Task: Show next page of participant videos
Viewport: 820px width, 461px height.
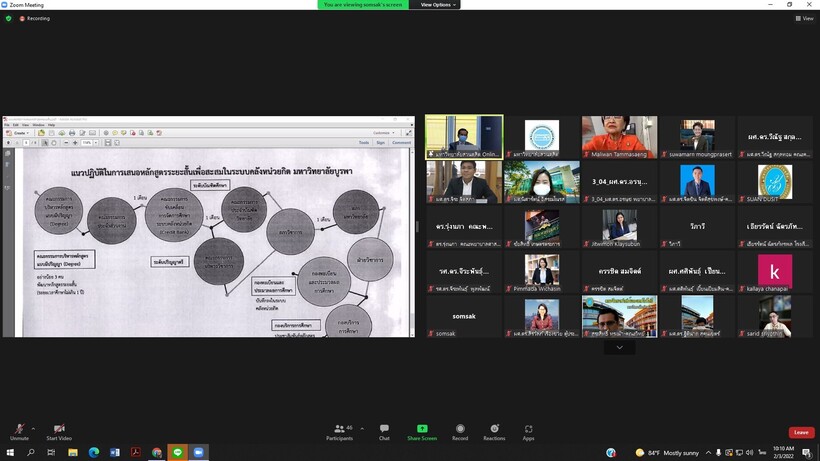Action: coord(619,348)
